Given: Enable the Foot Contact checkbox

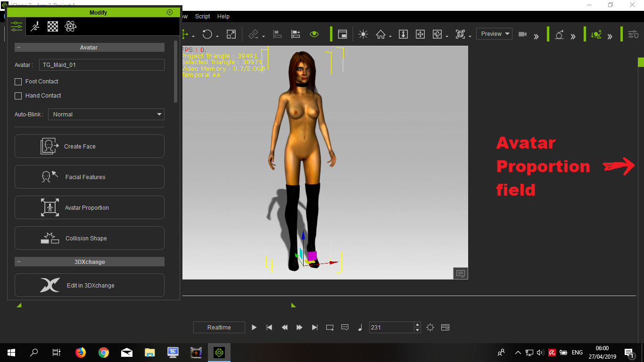Looking at the screenshot, I should [18, 82].
